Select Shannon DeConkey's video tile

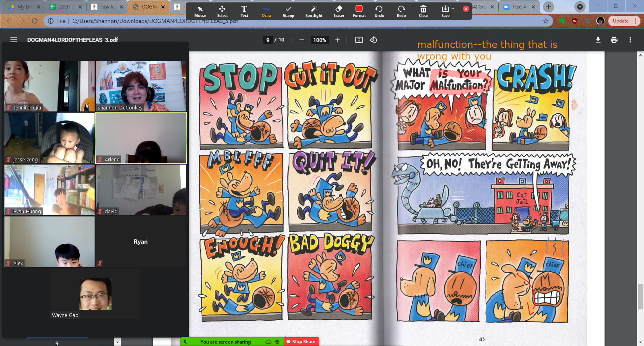[141, 86]
